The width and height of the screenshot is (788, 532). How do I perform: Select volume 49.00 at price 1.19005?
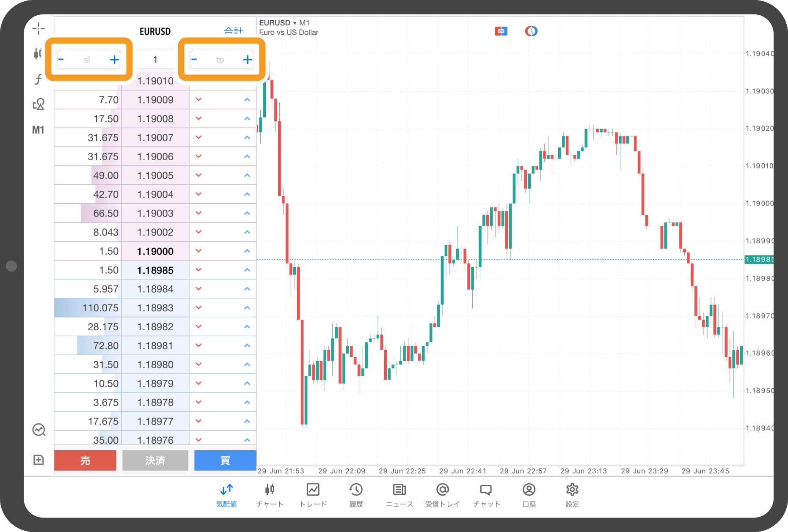click(106, 176)
